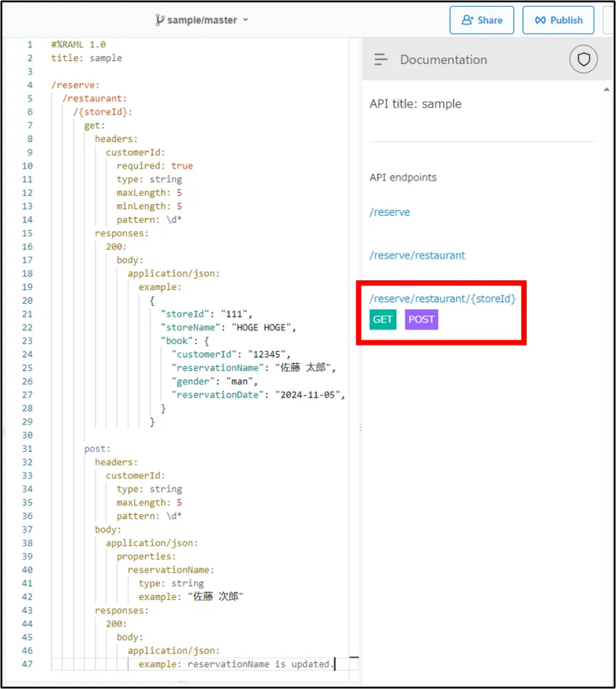
Task: Click the Publish button
Action: click(x=558, y=20)
